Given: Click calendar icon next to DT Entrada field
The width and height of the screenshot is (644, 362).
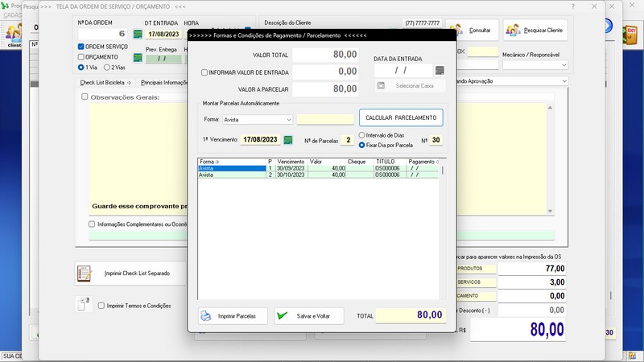Looking at the screenshot, I should pos(138,35).
